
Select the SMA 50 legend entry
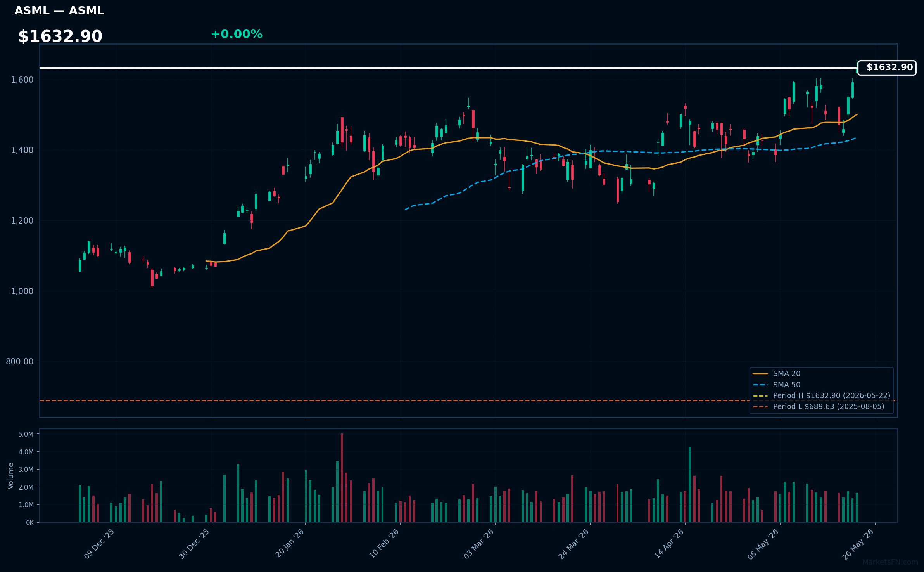tap(786, 385)
